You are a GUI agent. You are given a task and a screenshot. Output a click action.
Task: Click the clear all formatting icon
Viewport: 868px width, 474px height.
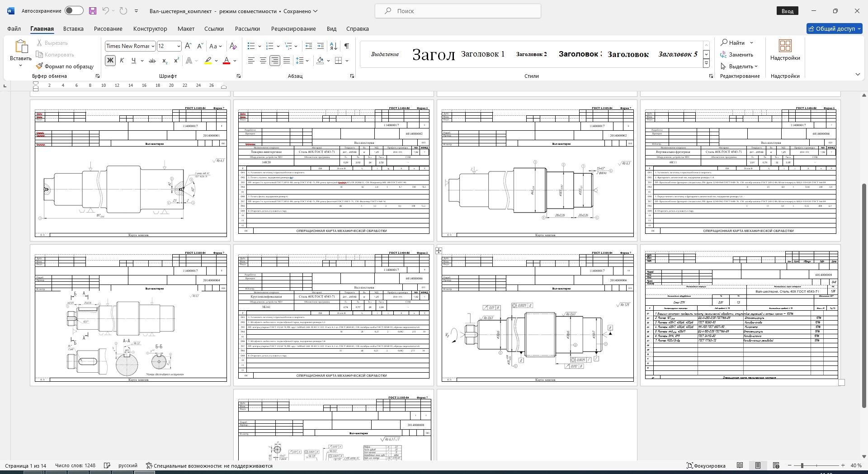click(233, 46)
